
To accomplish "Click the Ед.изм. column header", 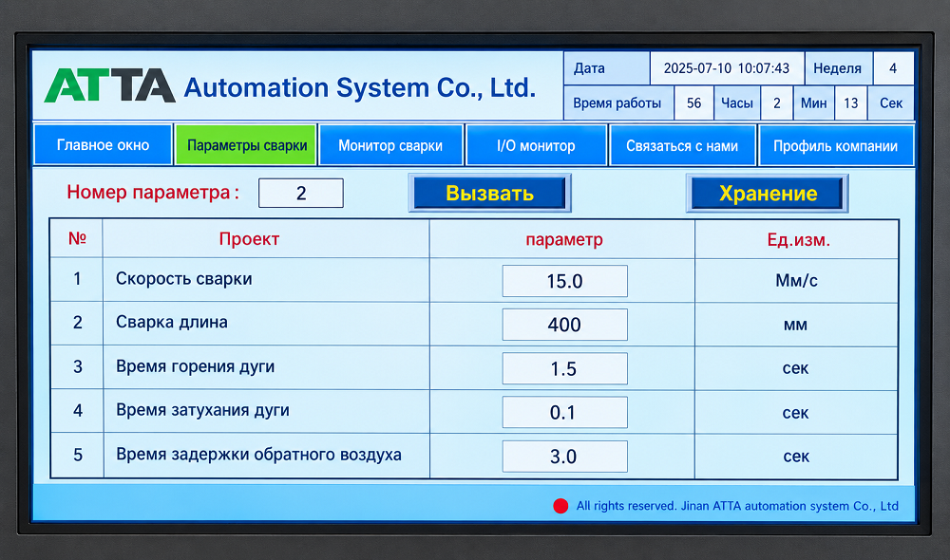I will (x=799, y=240).
